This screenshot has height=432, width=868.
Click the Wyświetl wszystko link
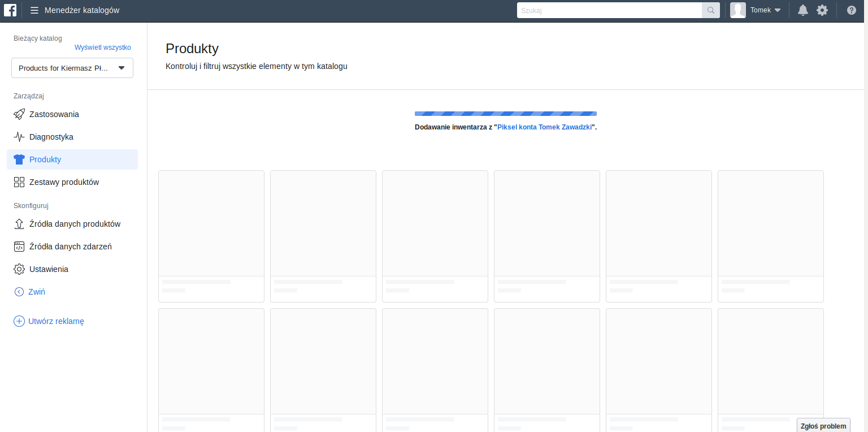(103, 47)
